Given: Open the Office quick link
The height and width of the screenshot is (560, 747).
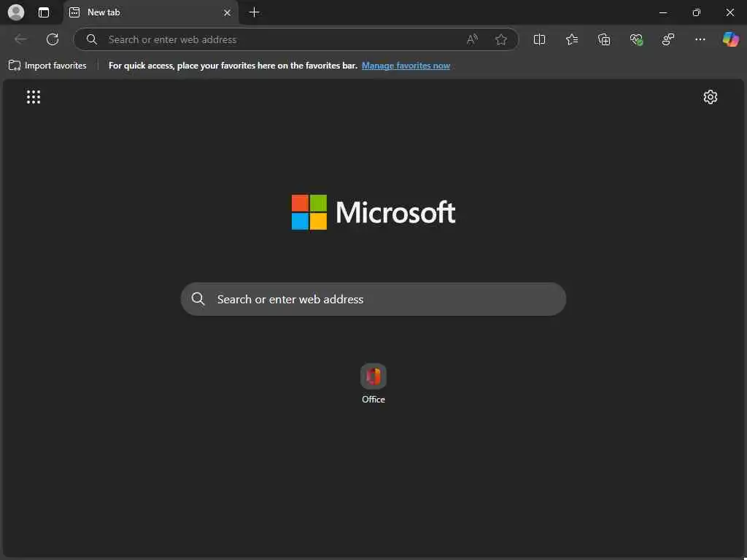Looking at the screenshot, I should tap(373, 384).
